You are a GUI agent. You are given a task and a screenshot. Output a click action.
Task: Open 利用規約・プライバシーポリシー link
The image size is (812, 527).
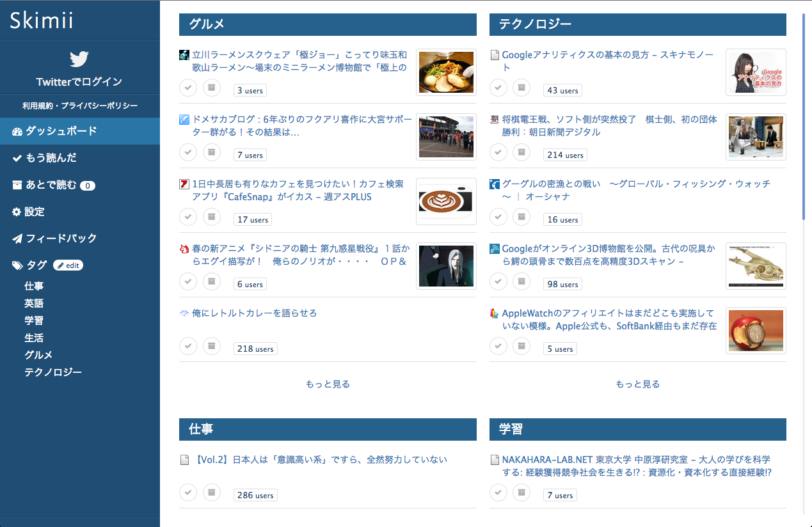pyautogui.click(x=79, y=106)
